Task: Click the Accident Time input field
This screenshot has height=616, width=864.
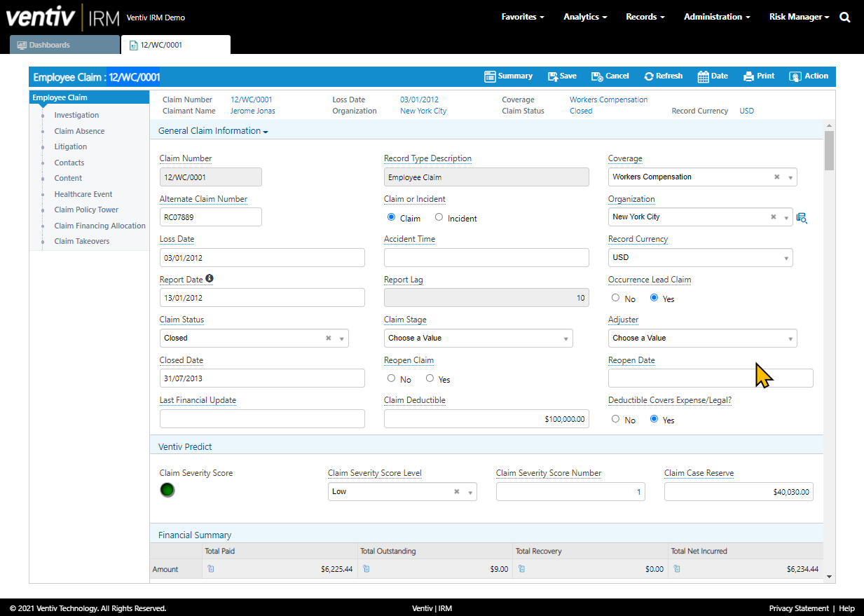Action: 486,258
